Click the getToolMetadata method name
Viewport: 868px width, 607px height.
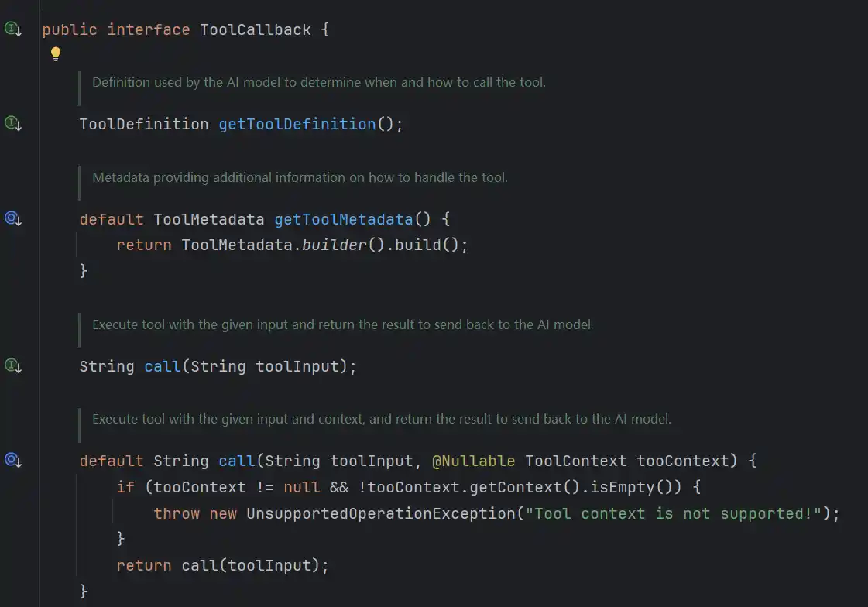[x=343, y=220]
